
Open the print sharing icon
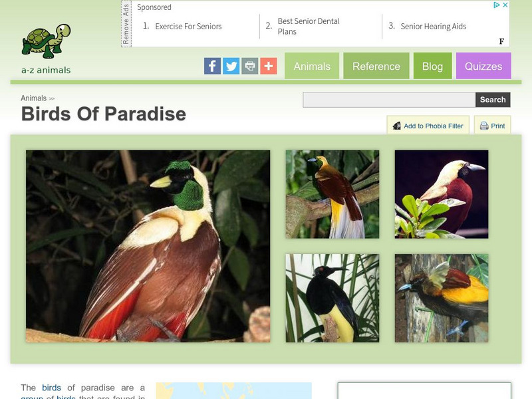(x=249, y=65)
